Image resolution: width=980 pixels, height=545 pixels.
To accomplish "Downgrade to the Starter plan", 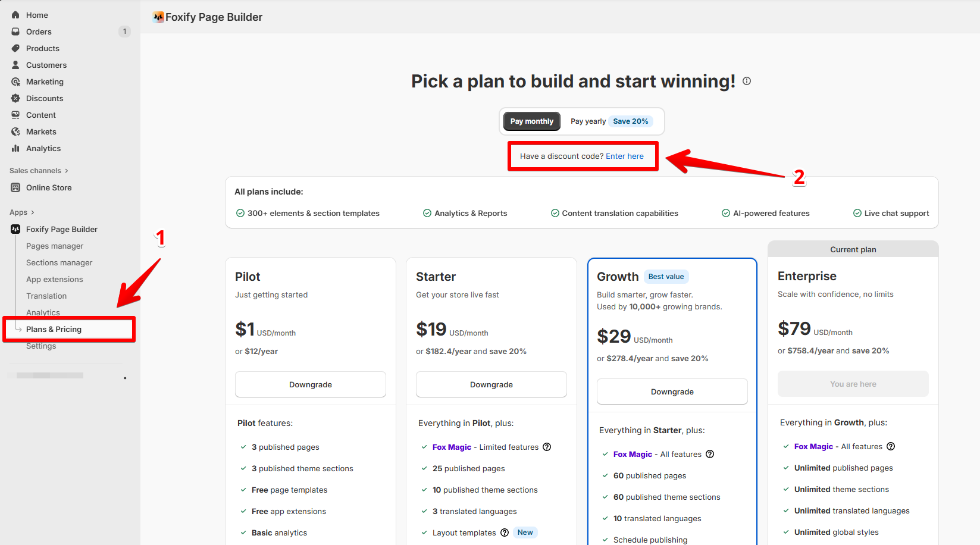I will coord(491,384).
